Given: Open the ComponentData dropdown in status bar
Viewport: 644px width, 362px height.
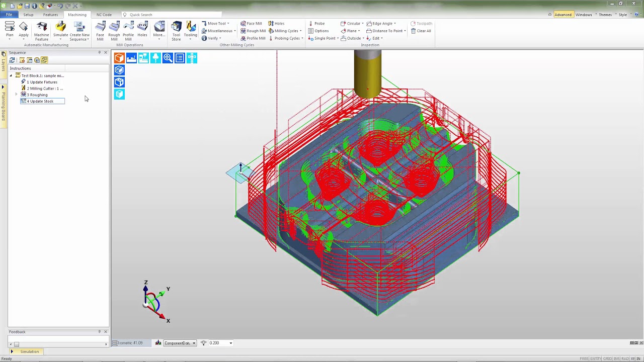Looking at the screenshot, I should 194,343.
